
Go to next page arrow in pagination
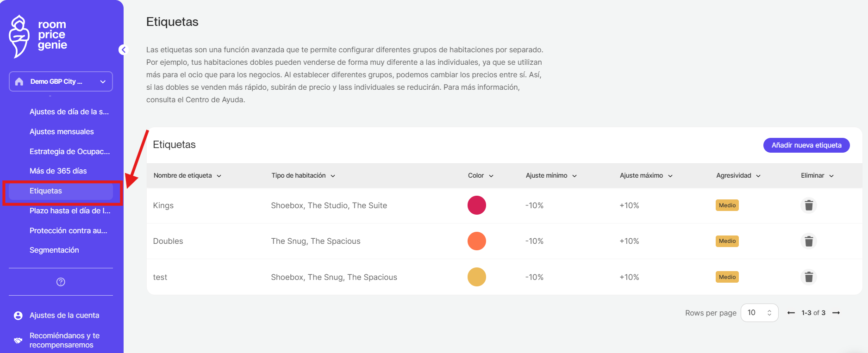[x=836, y=313]
